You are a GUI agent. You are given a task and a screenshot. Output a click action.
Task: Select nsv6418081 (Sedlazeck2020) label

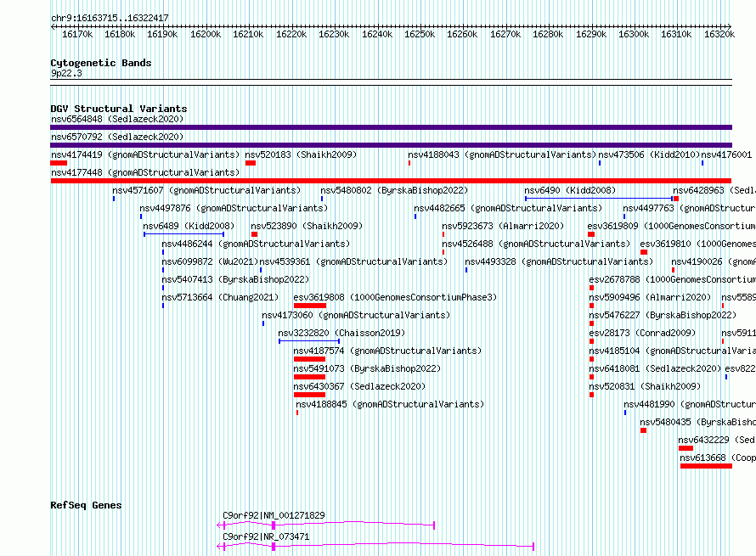(x=655, y=368)
